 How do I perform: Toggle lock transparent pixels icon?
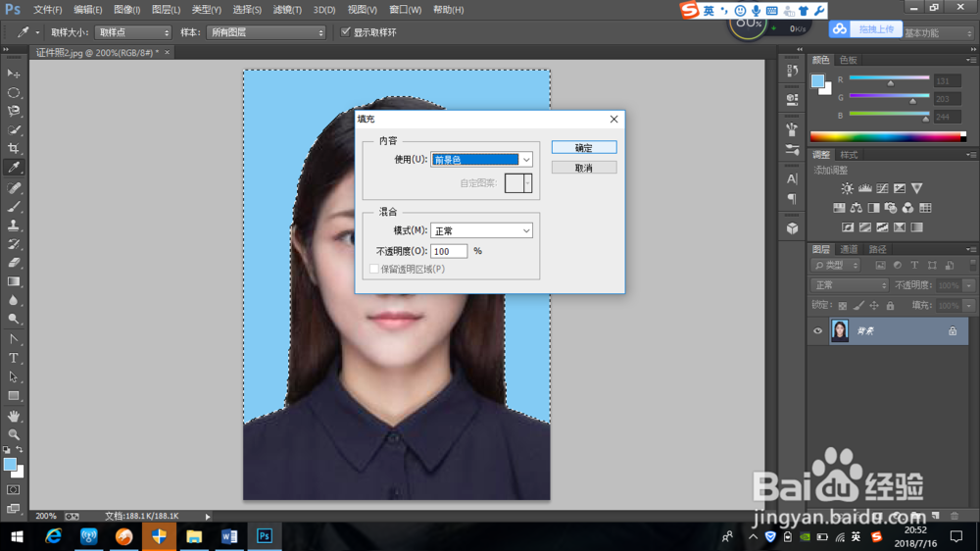[843, 306]
